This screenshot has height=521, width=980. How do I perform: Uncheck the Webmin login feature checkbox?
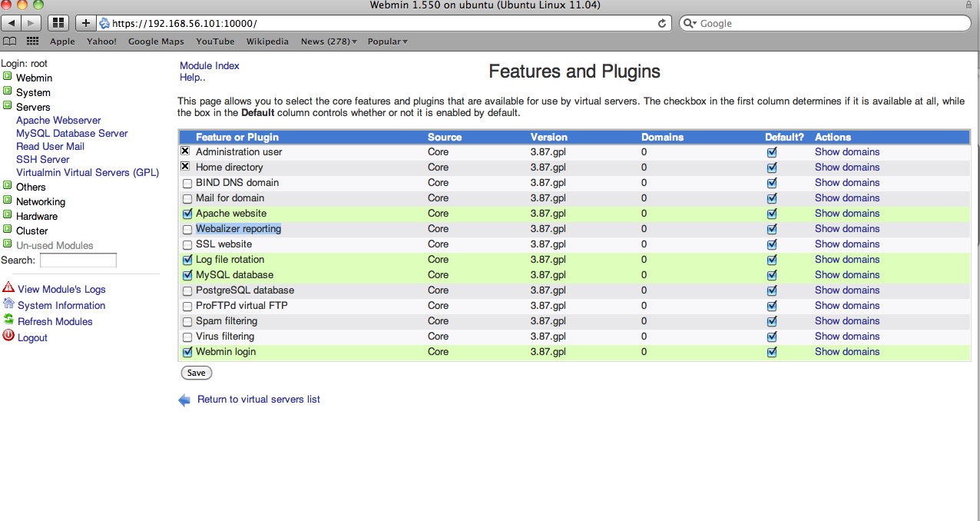click(187, 353)
